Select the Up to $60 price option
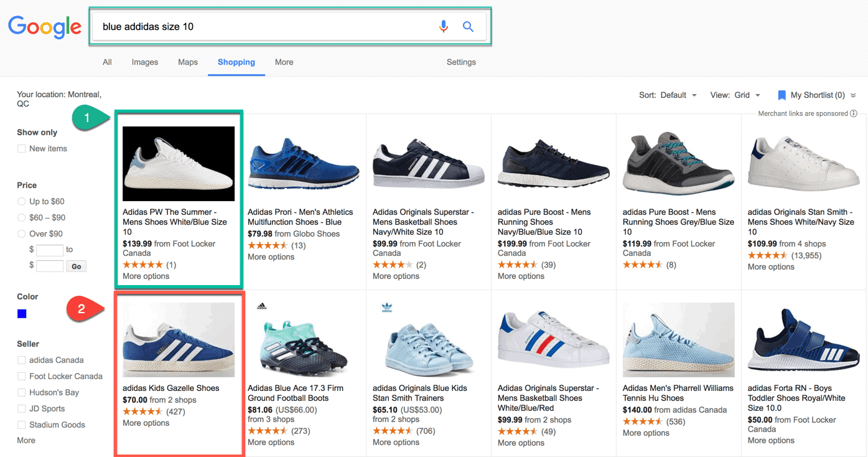This screenshot has height=457, width=868. [22, 202]
